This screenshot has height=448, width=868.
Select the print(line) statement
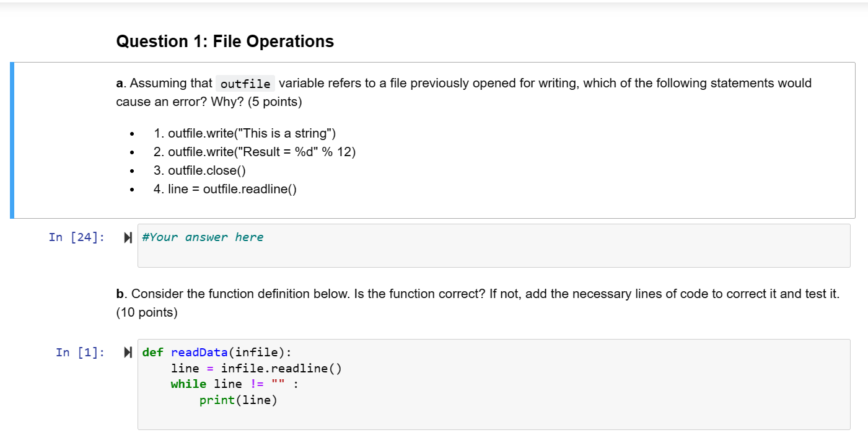tap(237, 400)
